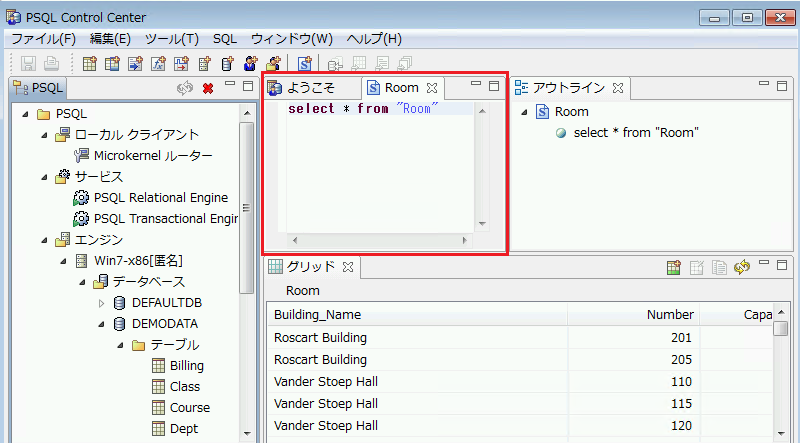Click the Print toolbar icon
The image size is (800, 443).
click(51, 64)
